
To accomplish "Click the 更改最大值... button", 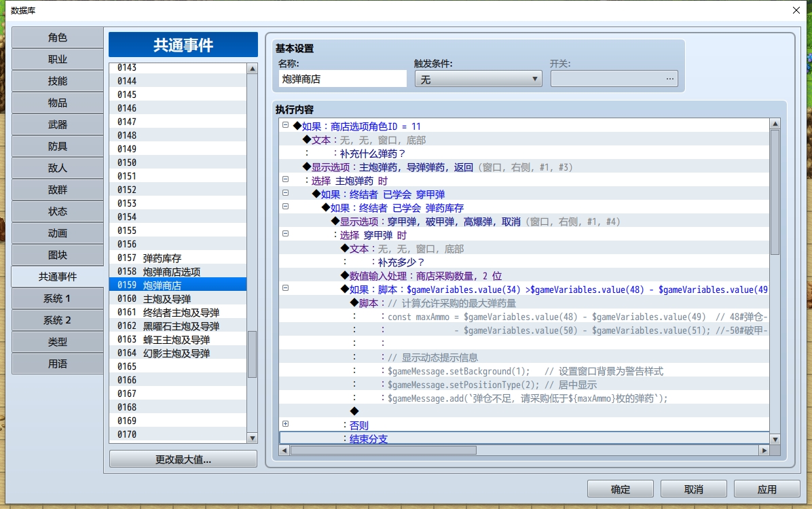I will 183,459.
